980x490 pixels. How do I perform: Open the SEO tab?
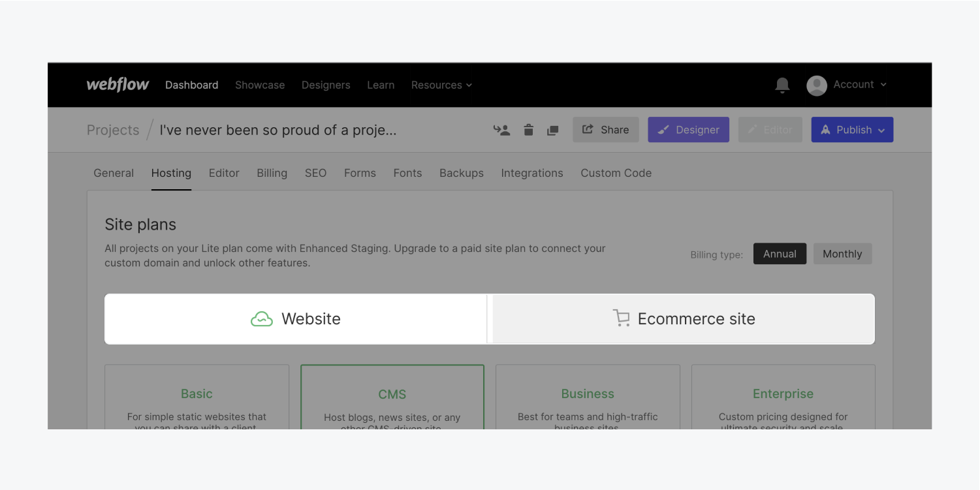pos(315,173)
